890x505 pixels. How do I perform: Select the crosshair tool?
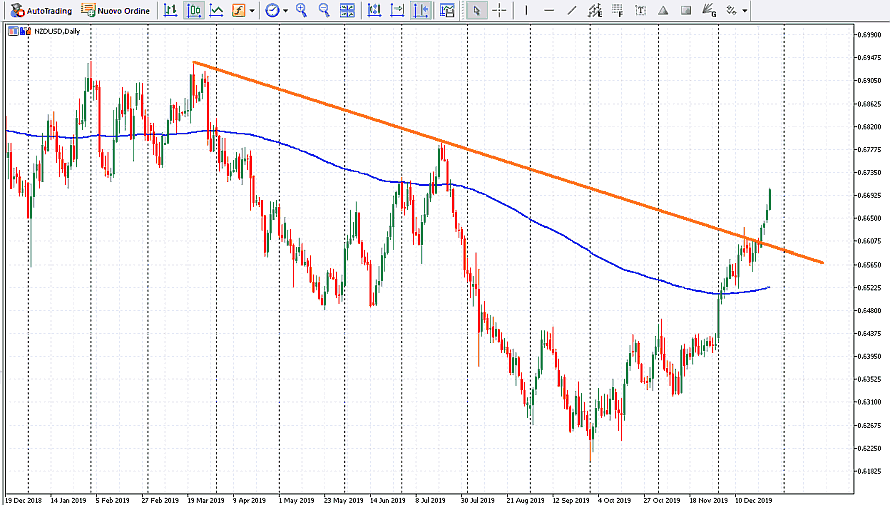click(x=499, y=11)
